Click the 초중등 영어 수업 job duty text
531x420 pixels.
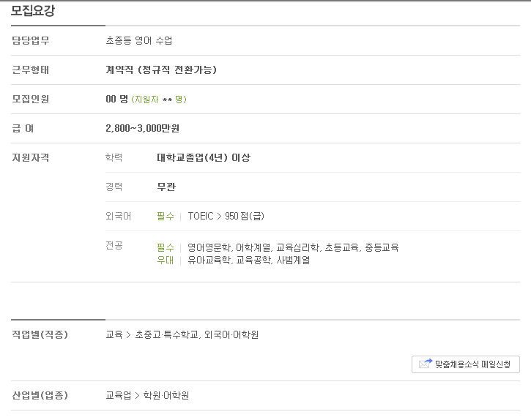(x=139, y=41)
